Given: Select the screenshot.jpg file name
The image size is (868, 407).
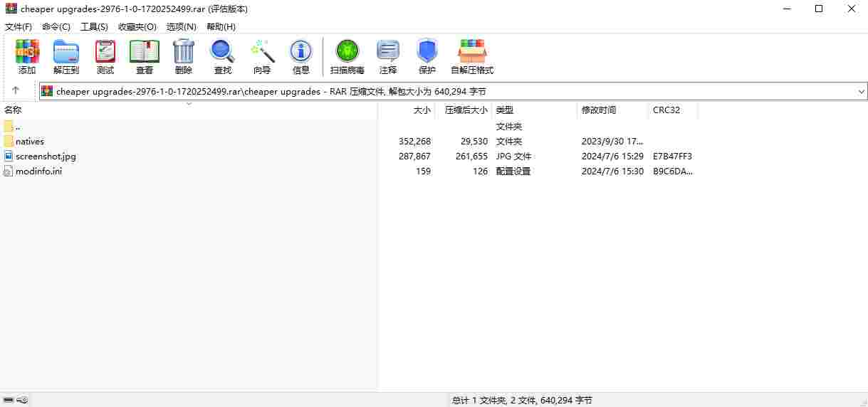Looking at the screenshot, I should tap(46, 156).
